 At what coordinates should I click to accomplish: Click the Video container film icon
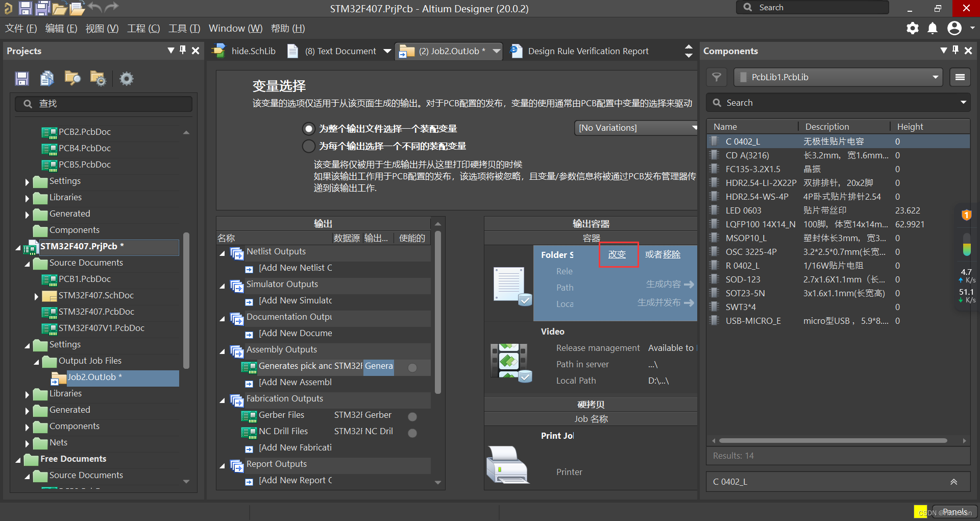[511, 362]
